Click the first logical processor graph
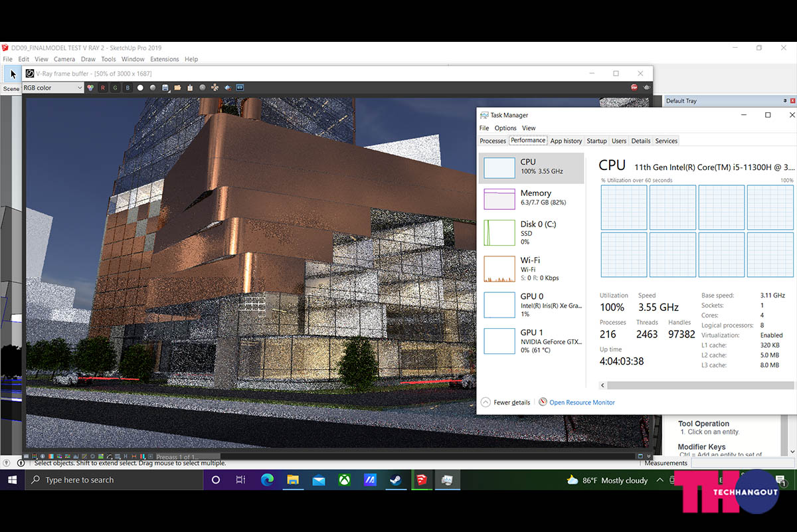Screen dimensions: 797x532 (624, 207)
